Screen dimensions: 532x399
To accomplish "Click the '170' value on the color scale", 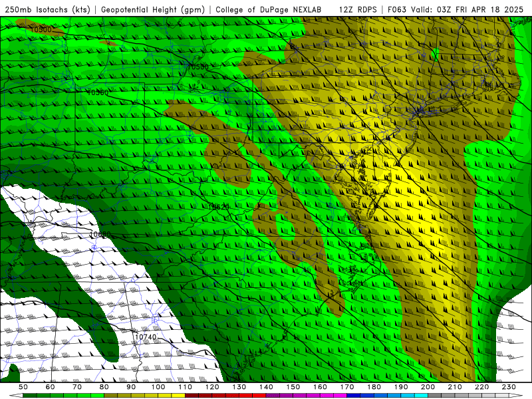I will tap(346, 387).
